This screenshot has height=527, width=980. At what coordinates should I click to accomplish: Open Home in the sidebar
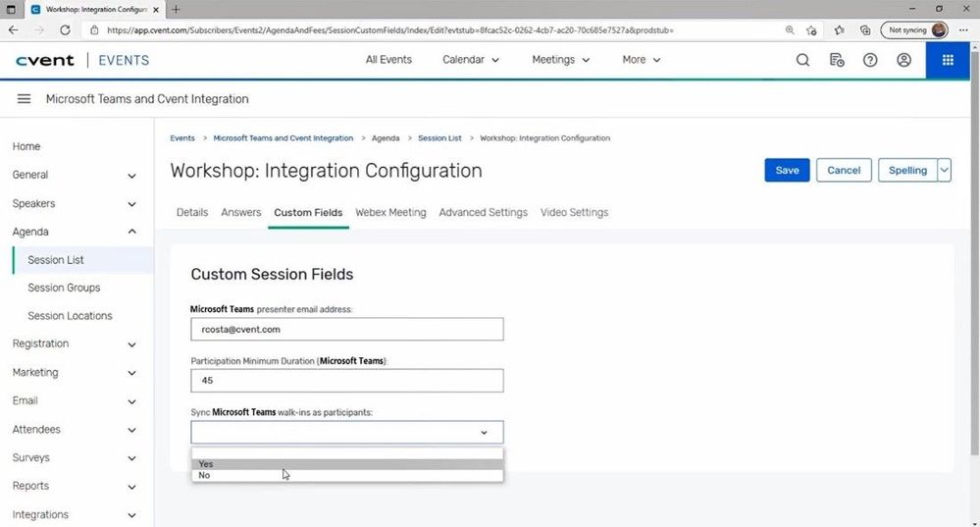pos(26,146)
